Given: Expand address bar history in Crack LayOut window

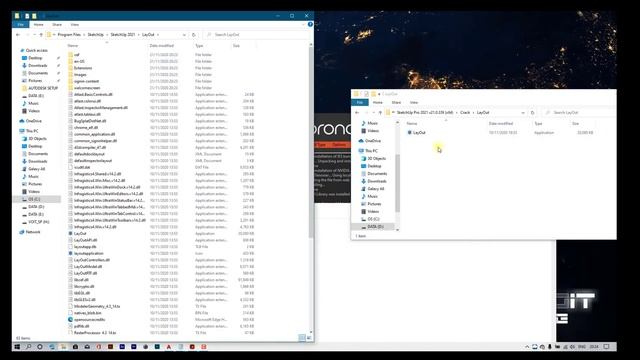Looking at the screenshot, I should coord(523,113).
